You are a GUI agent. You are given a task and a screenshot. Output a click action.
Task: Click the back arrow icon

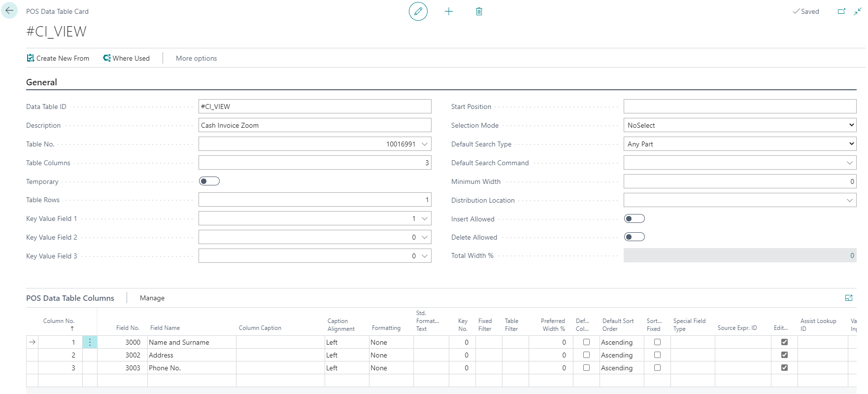point(9,10)
